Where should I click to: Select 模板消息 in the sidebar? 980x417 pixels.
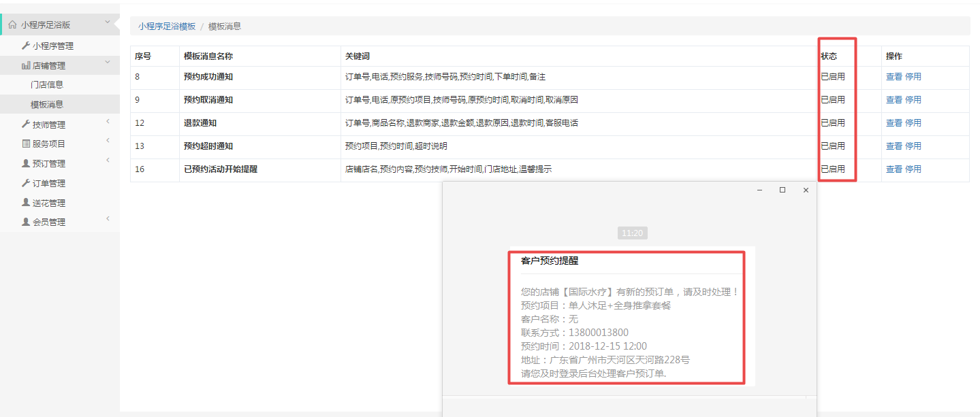point(47,105)
